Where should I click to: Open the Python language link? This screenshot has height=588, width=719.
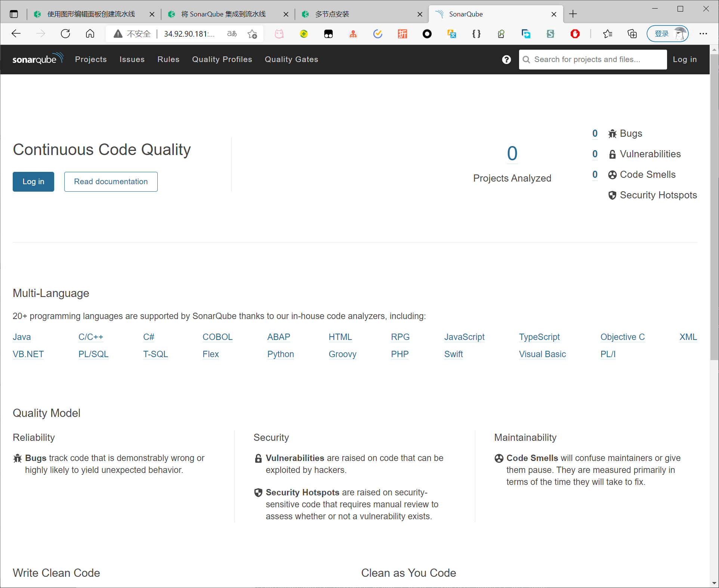click(x=280, y=354)
